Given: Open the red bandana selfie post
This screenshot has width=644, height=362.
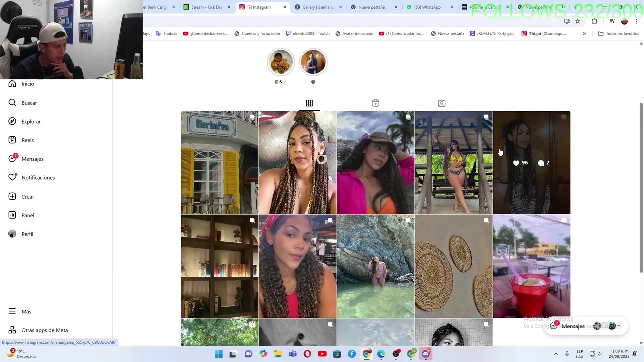Looking at the screenshot, I should (x=297, y=266).
